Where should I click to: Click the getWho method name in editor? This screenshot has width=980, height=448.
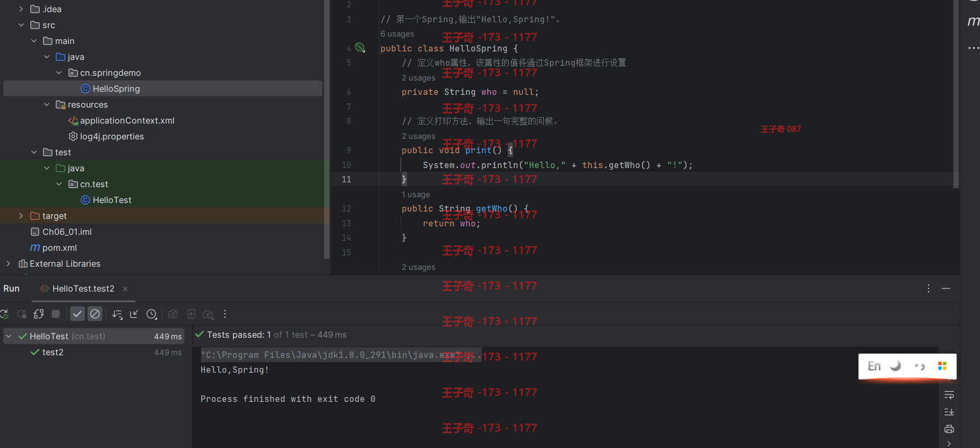pyautogui.click(x=491, y=208)
